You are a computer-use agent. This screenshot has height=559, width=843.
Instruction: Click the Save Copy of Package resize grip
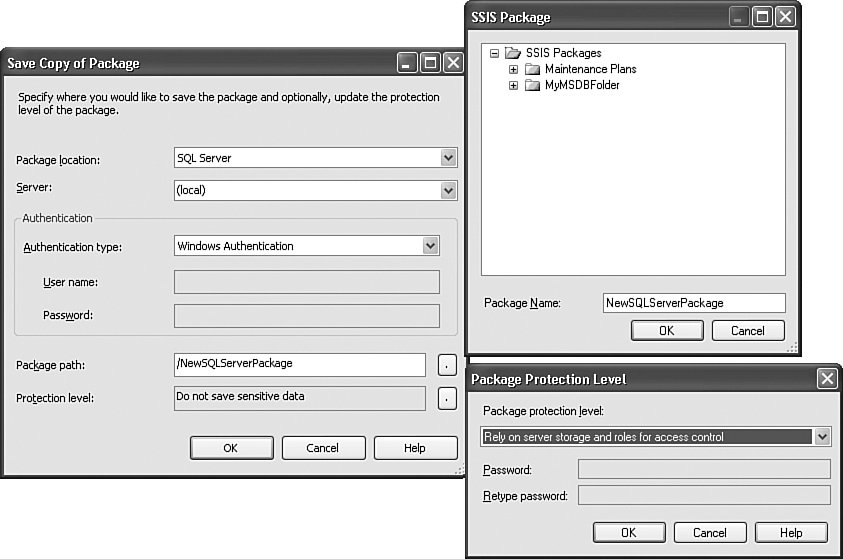coord(460,470)
